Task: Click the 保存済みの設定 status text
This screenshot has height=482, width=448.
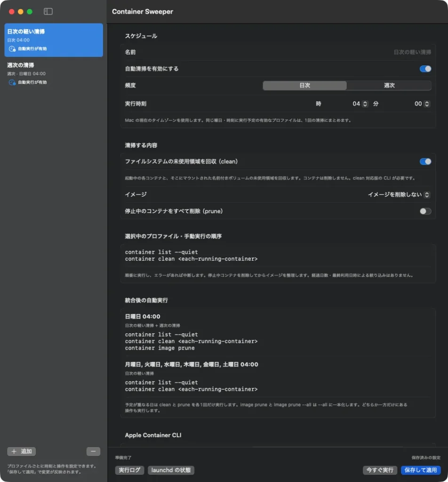Action: (x=426, y=458)
